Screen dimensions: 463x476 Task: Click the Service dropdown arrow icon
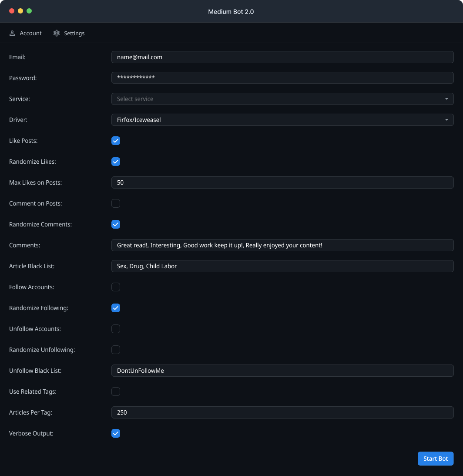(x=446, y=99)
